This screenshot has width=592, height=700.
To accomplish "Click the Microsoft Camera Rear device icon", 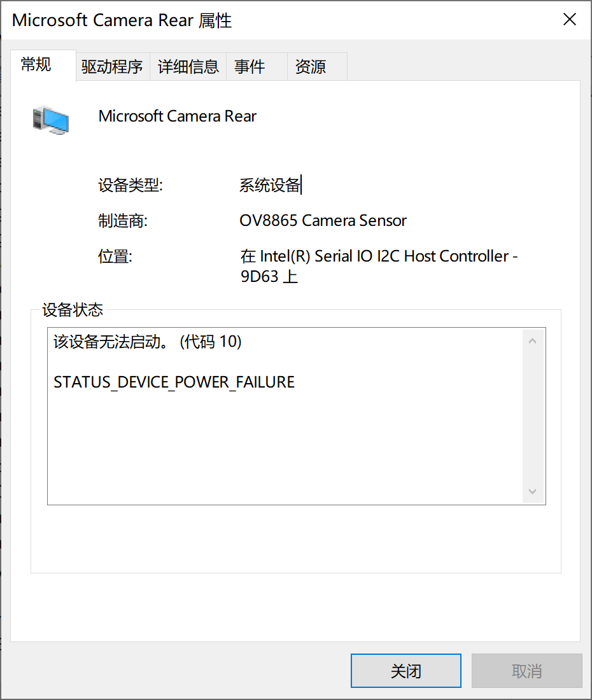I will (x=50, y=120).
